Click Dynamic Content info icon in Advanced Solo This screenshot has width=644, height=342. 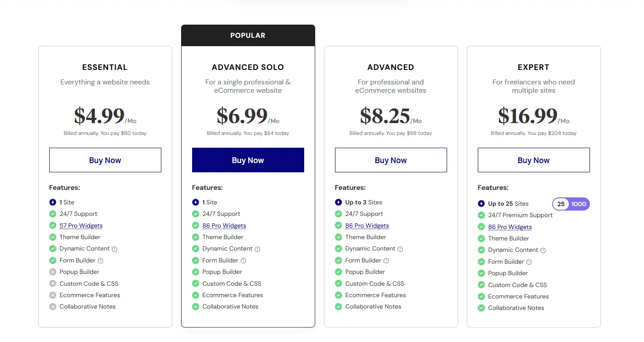258,249
